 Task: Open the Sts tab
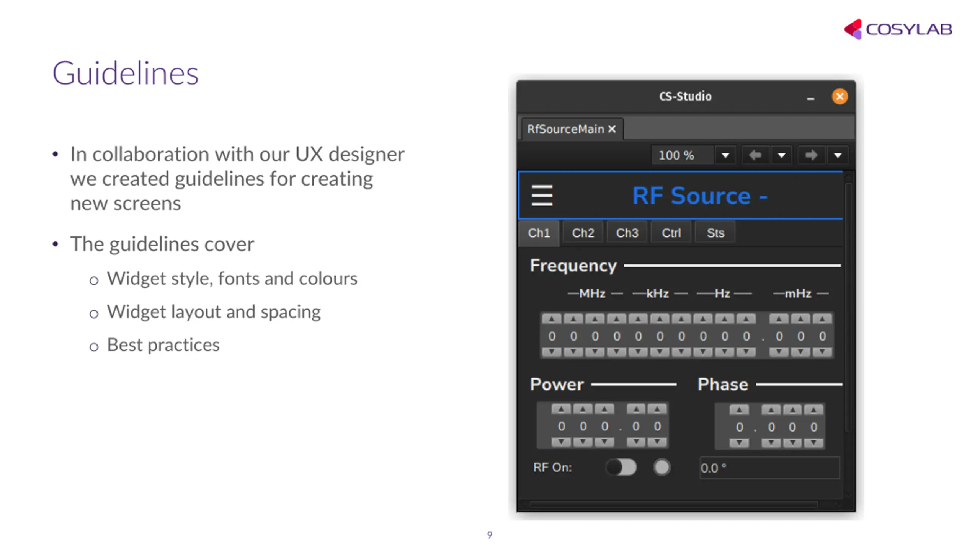715,233
